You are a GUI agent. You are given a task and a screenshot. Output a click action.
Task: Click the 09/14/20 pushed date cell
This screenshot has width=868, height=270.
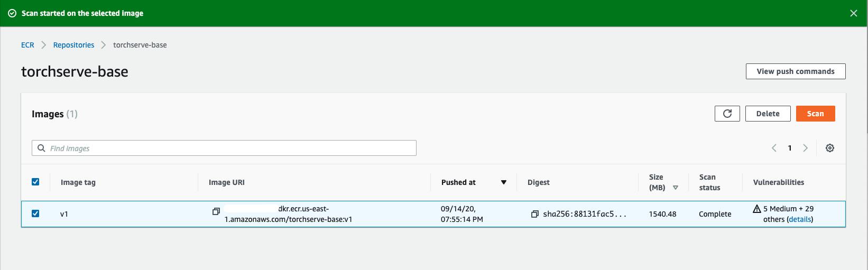pyautogui.click(x=462, y=214)
